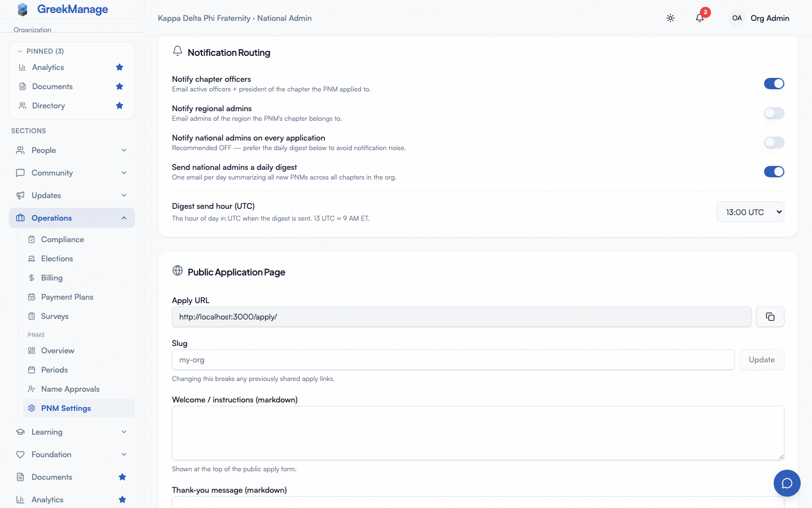Focus the Welcome / instructions markdown textarea
The height and width of the screenshot is (508, 812).
pos(478,433)
